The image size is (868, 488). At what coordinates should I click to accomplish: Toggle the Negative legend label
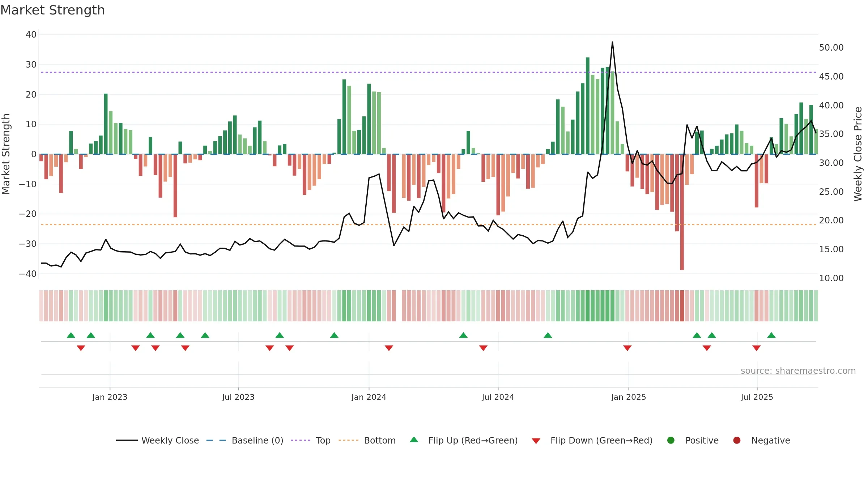coord(771,441)
